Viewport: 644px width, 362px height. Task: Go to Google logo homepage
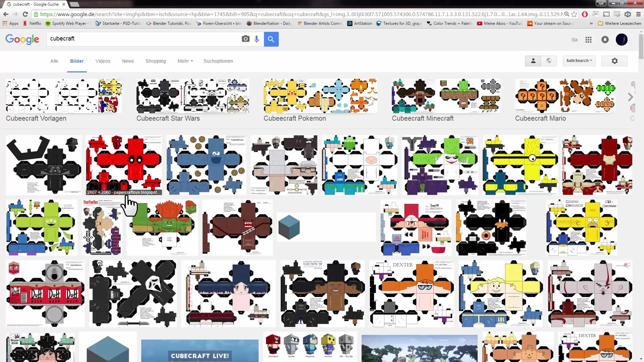(22, 39)
